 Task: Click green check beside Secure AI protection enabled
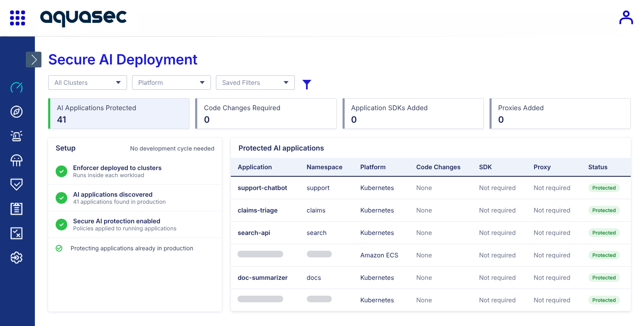61,225
